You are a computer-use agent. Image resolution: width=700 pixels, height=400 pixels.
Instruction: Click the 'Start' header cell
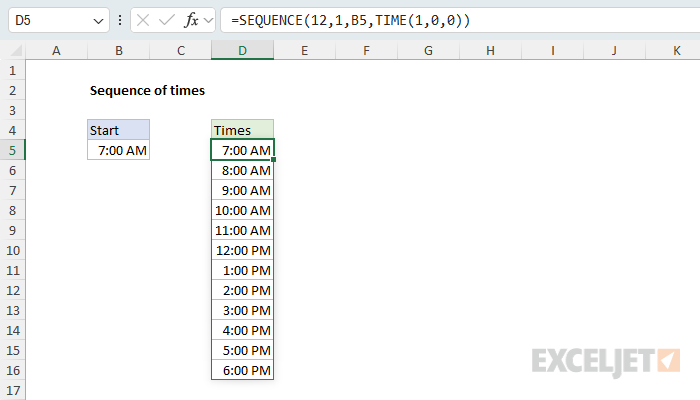[118, 130]
